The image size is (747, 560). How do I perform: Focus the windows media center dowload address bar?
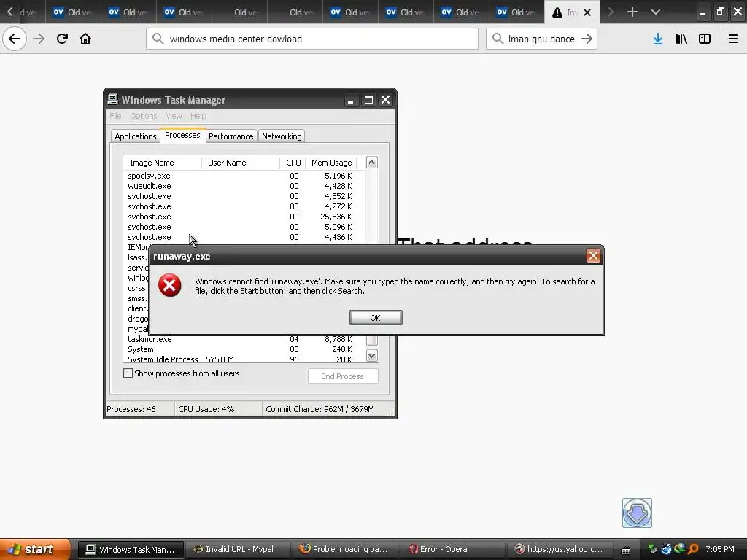pyautogui.click(x=312, y=39)
